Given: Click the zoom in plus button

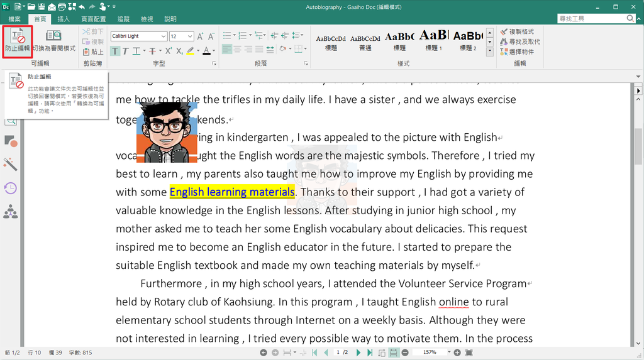Looking at the screenshot, I should [x=457, y=353].
